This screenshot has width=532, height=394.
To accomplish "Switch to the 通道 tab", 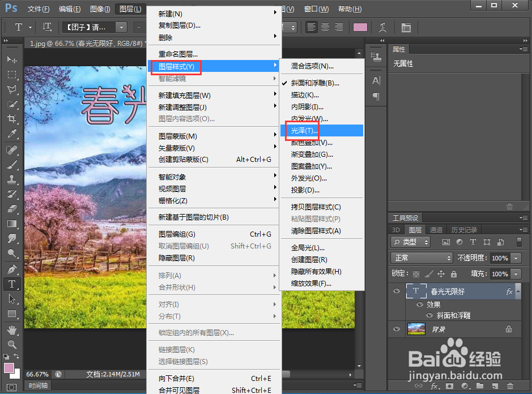I will tap(436, 229).
